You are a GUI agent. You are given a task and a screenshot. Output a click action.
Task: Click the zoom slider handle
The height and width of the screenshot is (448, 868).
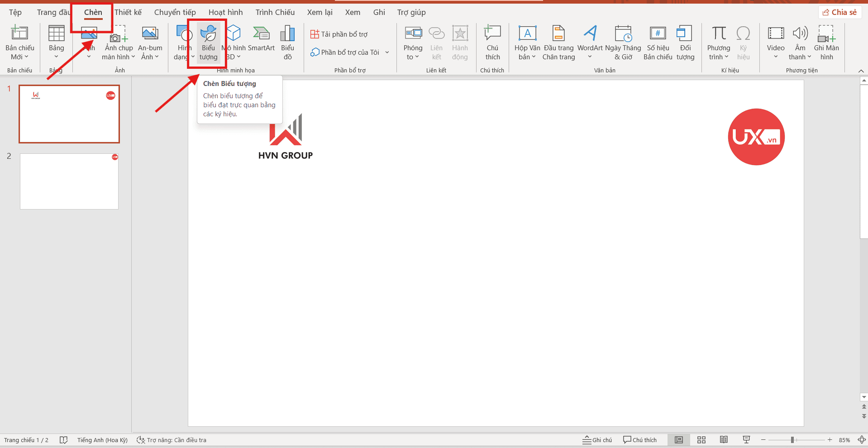792,440
